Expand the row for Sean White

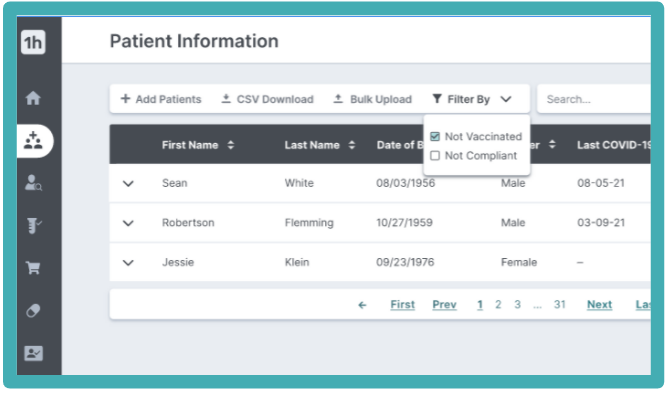[128, 184]
